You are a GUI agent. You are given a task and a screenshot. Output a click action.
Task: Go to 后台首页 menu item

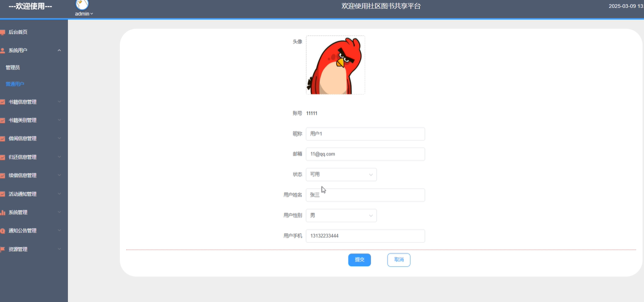[x=34, y=32]
